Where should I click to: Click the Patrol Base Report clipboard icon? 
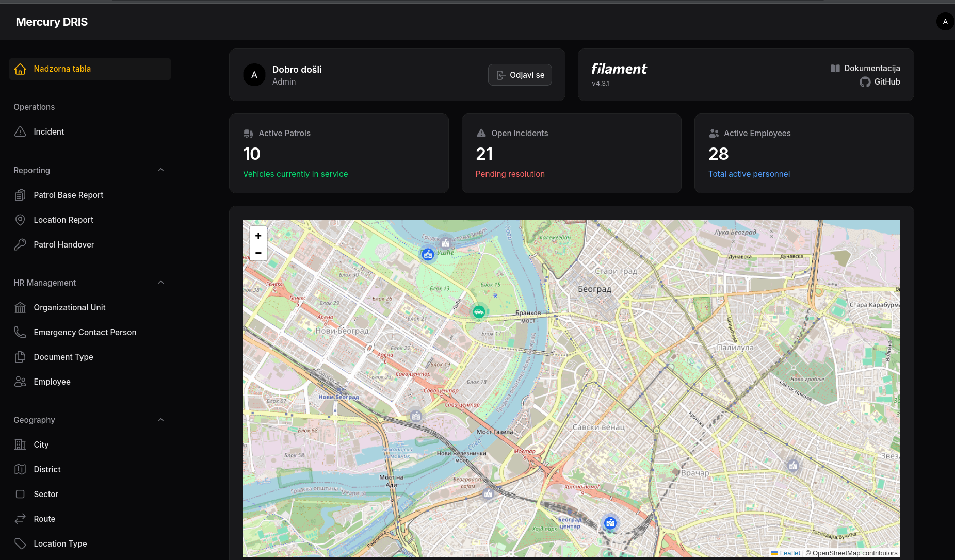point(20,195)
